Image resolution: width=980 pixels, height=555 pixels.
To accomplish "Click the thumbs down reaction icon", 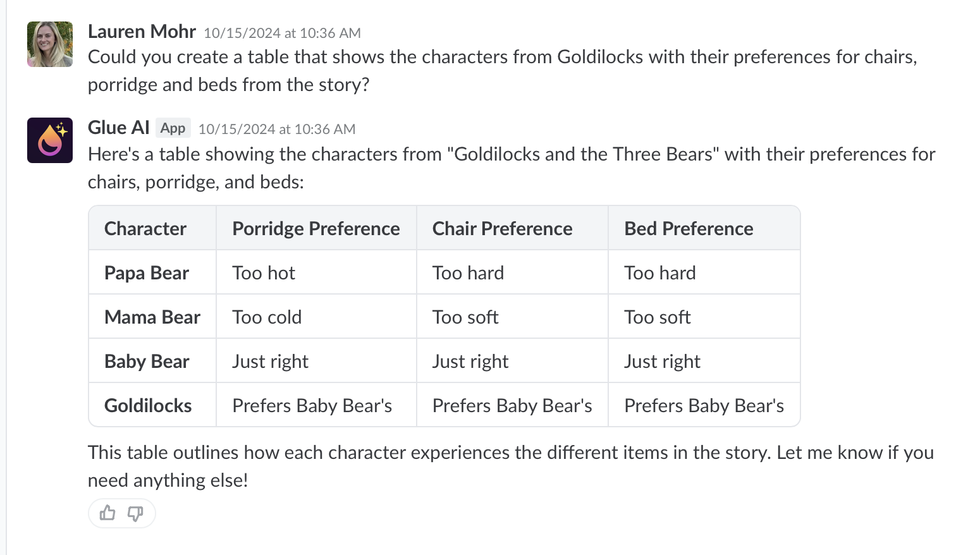I will (x=135, y=513).
